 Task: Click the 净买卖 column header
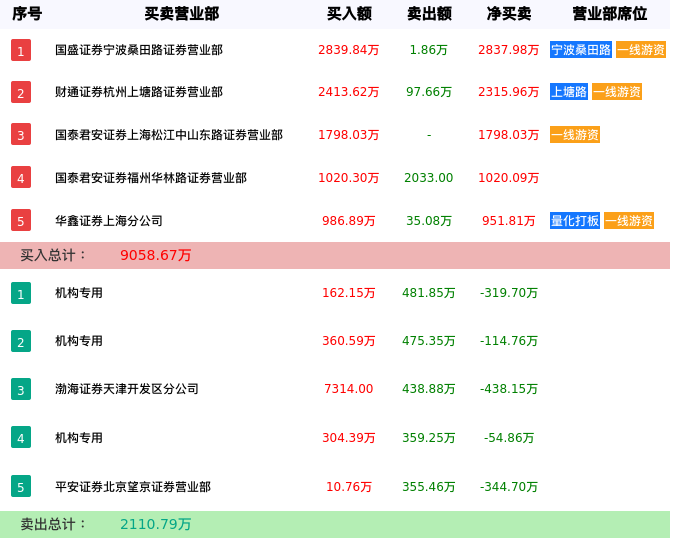pyautogui.click(x=509, y=14)
